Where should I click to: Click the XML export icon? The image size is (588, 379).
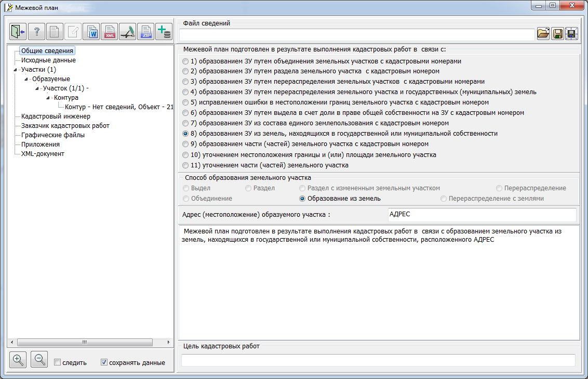point(110,32)
